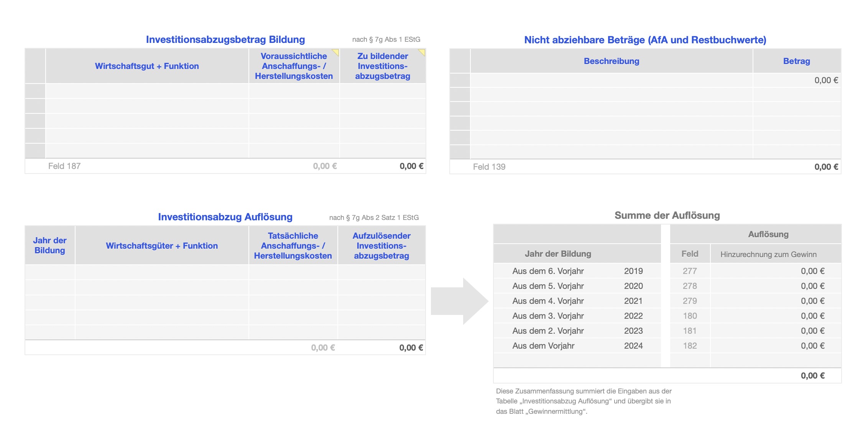Click the Hinzurechnung zum Gewinn header
868x436 pixels.
768,254
